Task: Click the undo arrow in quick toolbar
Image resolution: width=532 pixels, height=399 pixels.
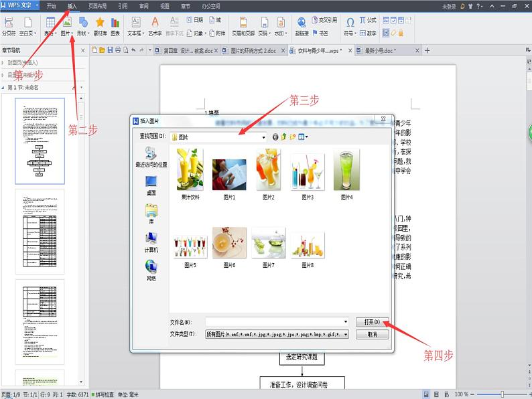Action: coord(134,50)
